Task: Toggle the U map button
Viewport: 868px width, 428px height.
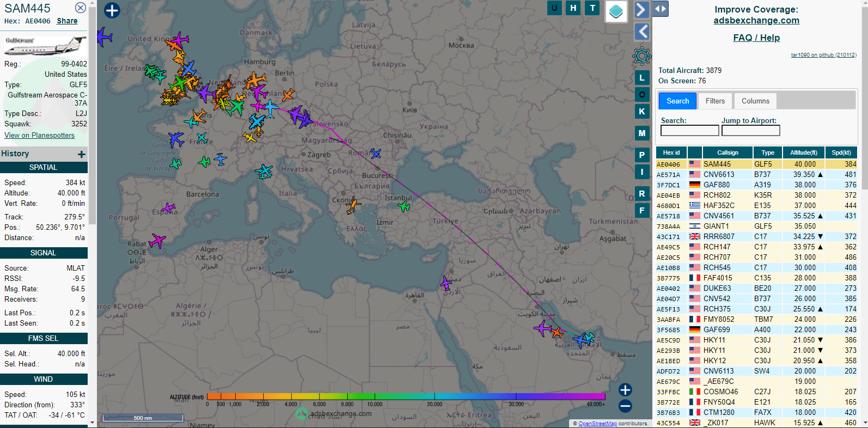Action: (554, 8)
